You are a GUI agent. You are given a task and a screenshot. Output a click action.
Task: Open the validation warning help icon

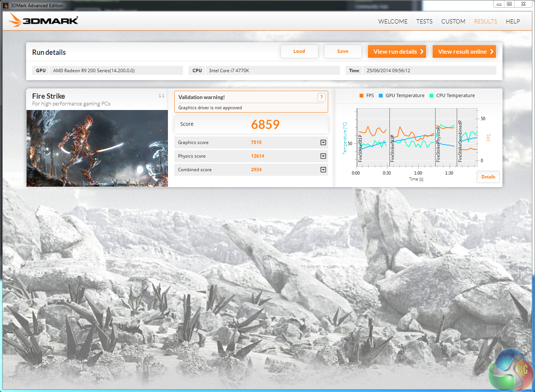point(322,97)
